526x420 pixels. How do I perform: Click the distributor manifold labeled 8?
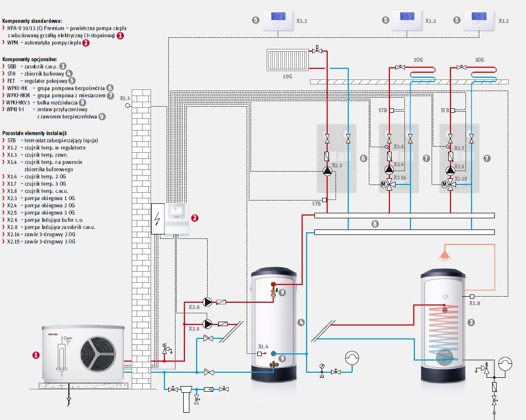(x=404, y=224)
